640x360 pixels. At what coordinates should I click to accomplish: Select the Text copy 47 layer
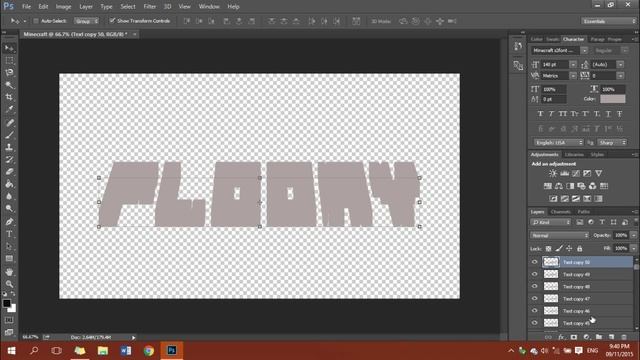[x=587, y=298]
